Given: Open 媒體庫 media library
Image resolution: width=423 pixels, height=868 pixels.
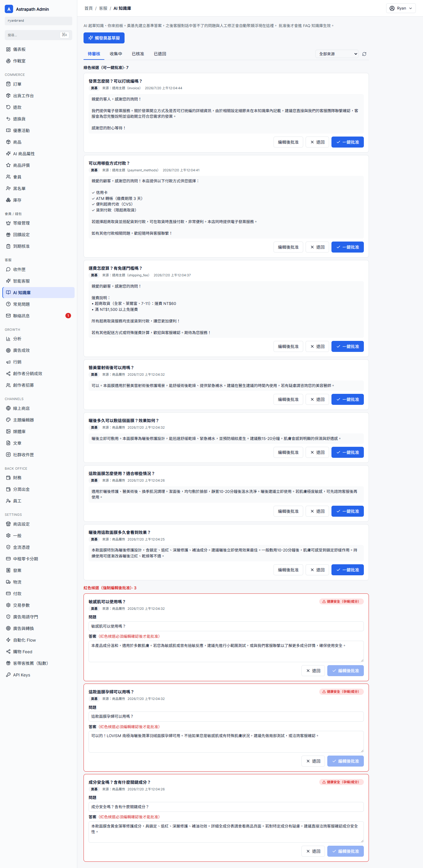Looking at the screenshot, I should [x=38, y=432].
